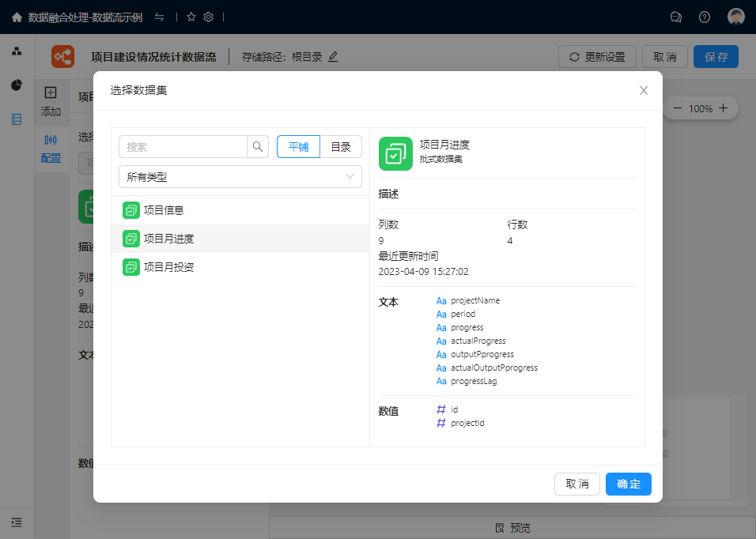Viewport: 756px width, 539px height.
Task: Click in the 搜索 input field
Action: click(183, 147)
